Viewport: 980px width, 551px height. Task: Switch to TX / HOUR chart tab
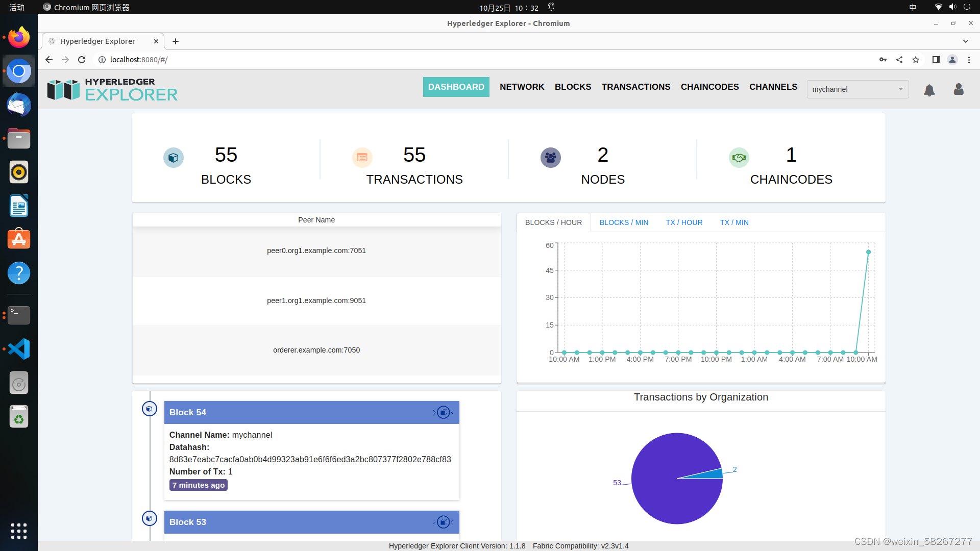pos(684,222)
